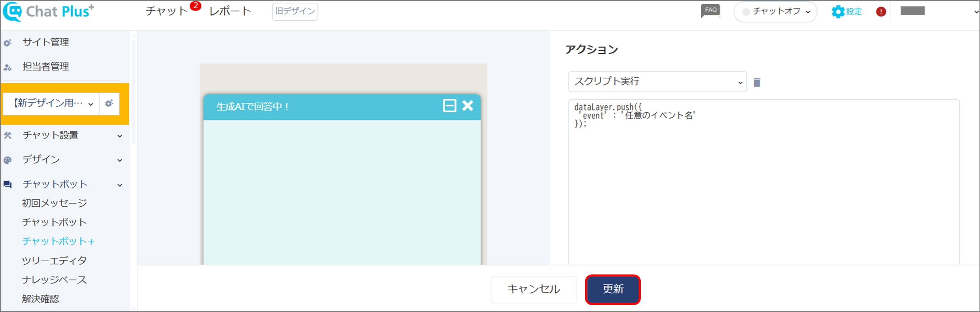
Task: Minimize the chat preview widget
Action: tap(449, 105)
